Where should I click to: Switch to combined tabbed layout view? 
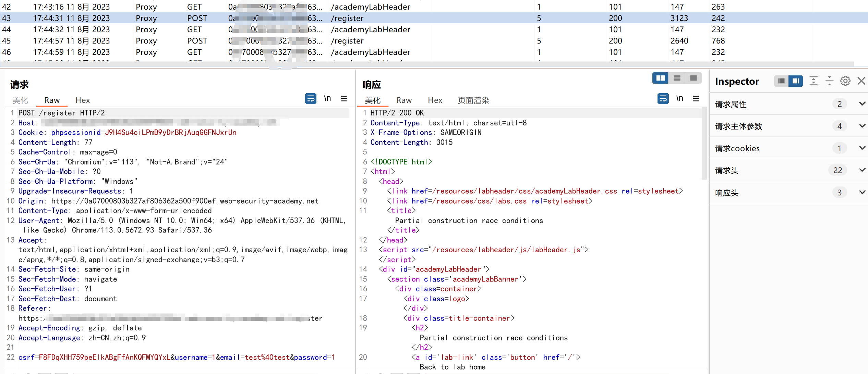(693, 78)
